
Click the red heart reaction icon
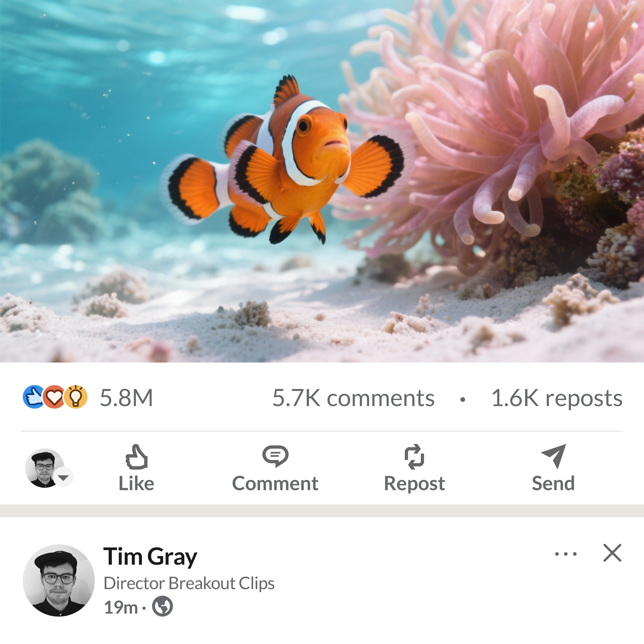click(54, 397)
